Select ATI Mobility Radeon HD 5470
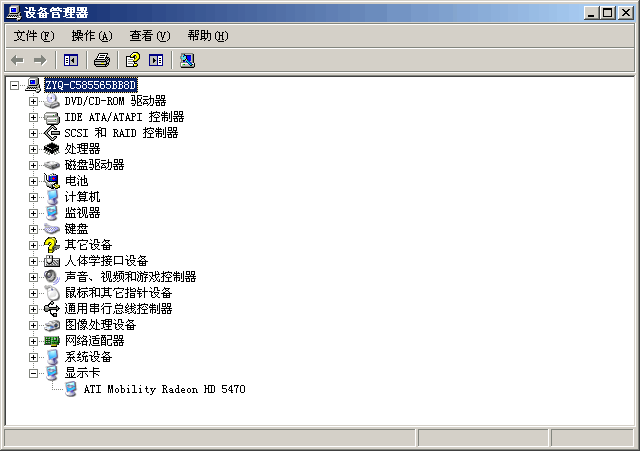The width and height of the screenshot is (640, 451). tap(164, 389)
